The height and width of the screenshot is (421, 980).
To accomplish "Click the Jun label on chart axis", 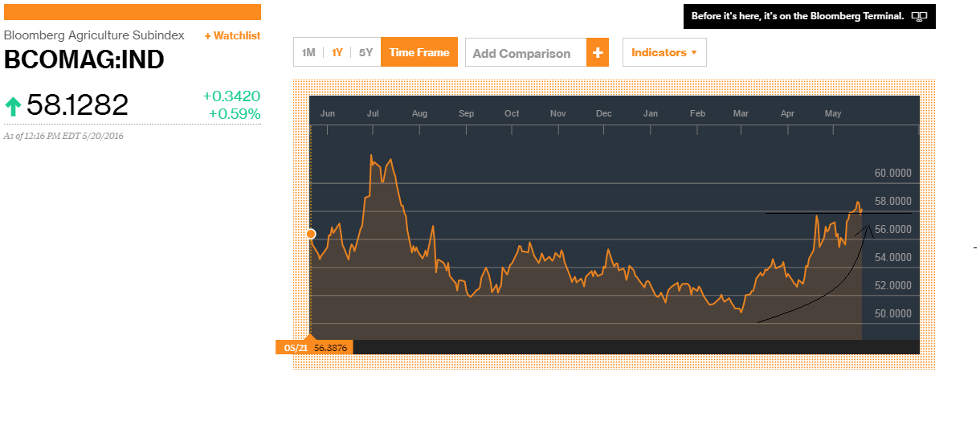I will click(328, 113).
